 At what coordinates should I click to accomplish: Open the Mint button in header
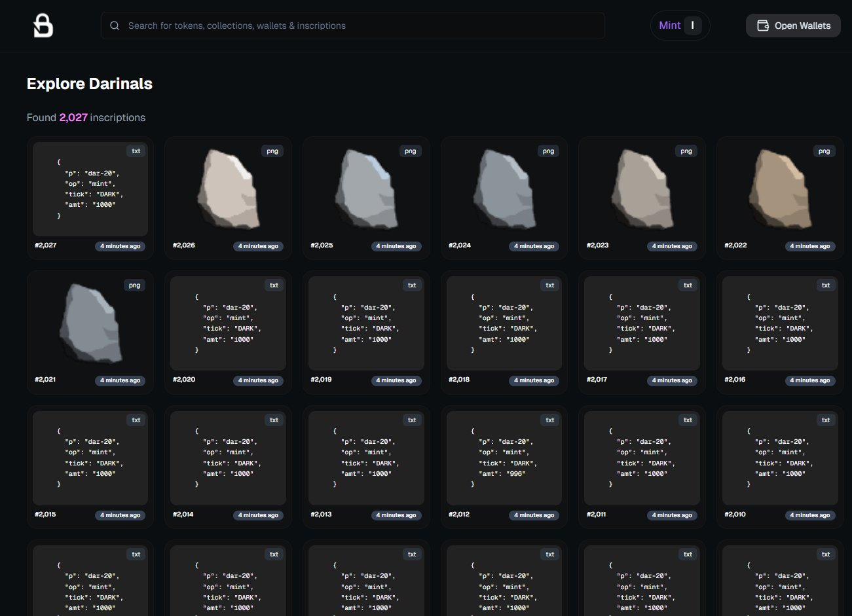coord(680,26)
